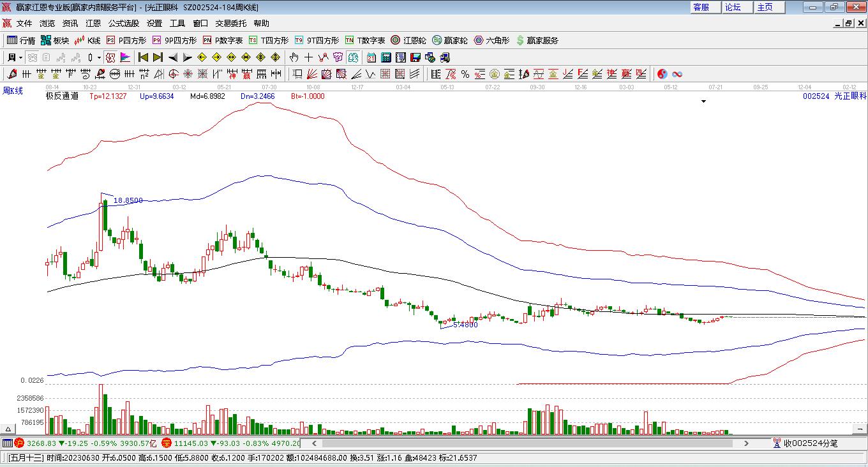Screen dimensions: 868x467
Task: Select the crosshair cursor tool
Action: pyautogui.click(x=309, y=57)
